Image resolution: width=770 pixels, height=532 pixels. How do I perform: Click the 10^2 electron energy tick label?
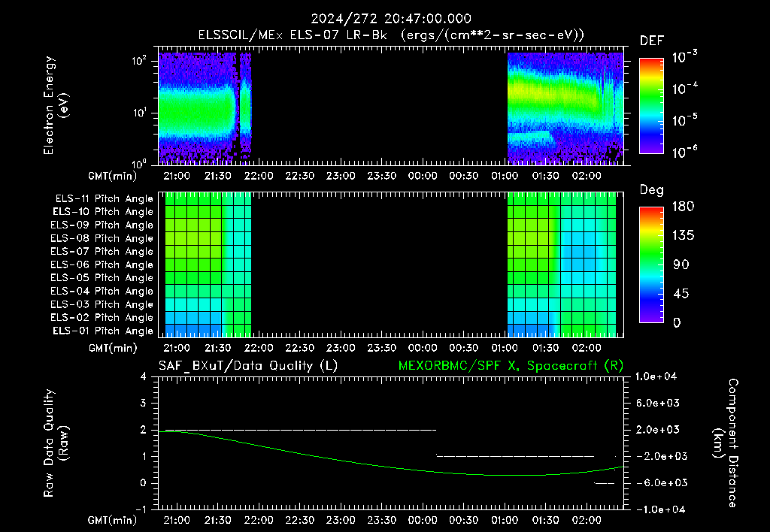pos(139,61)
